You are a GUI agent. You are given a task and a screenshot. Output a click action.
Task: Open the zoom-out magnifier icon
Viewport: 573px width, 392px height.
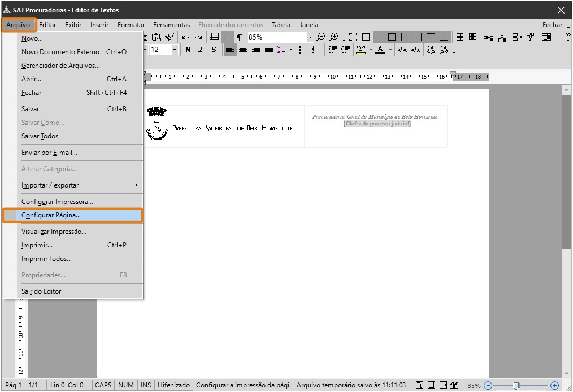(320, 37)
